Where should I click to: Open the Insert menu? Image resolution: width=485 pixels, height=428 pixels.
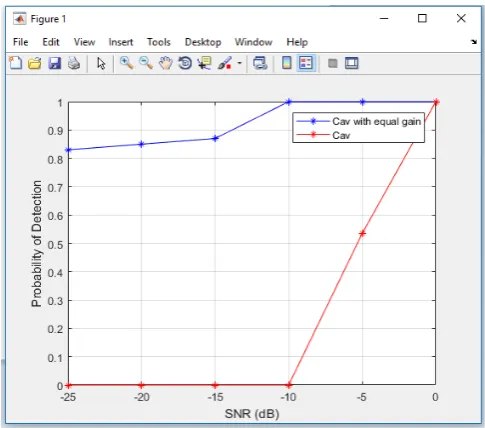click(121, 42)
